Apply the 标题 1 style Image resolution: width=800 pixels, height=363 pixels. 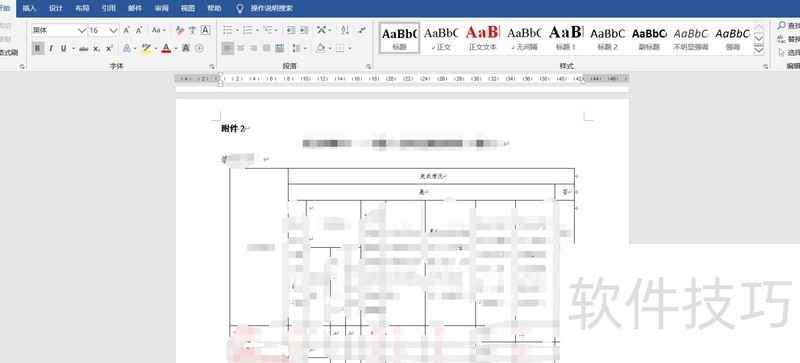(x=565, y=38)
